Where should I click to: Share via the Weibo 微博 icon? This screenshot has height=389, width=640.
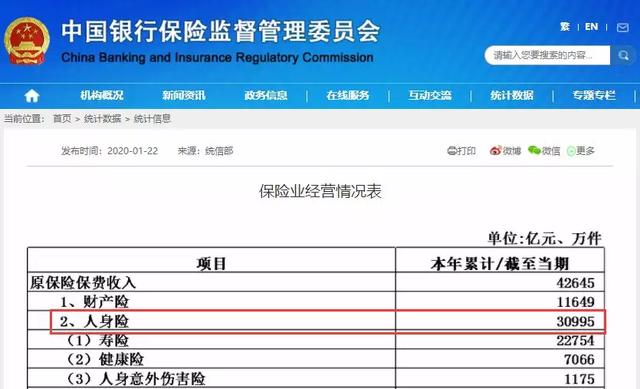tap(495, 151)
